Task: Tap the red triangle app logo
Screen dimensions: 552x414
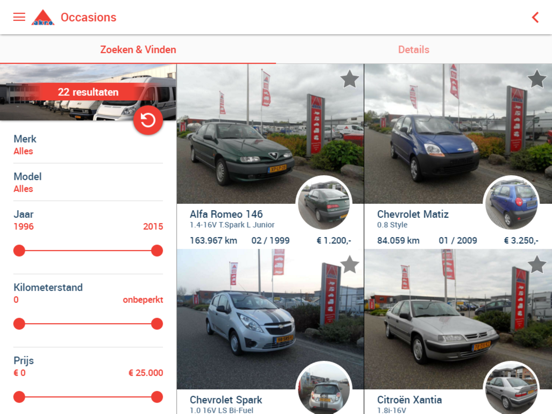Action: click(x=43, y=17)
